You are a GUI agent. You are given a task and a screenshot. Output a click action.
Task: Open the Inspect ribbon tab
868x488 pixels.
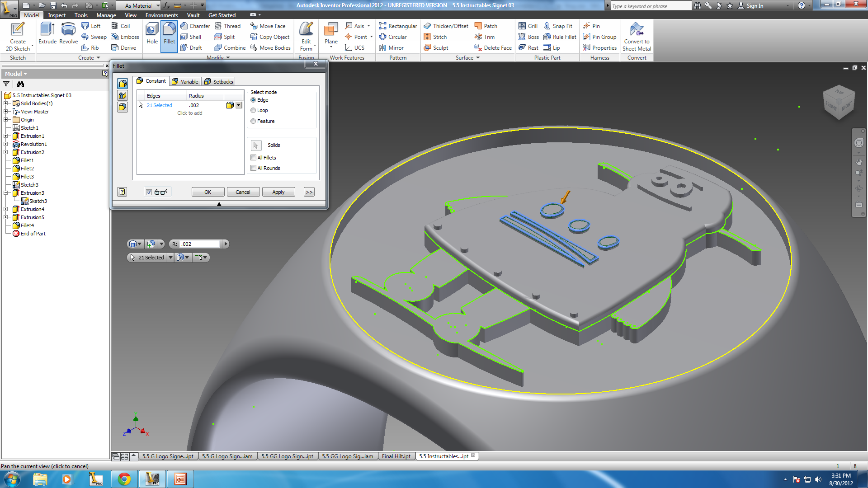coord(57,15)
